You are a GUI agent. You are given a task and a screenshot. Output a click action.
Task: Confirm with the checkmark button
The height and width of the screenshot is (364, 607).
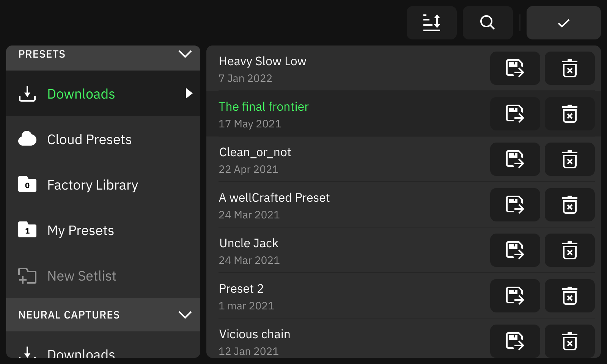click(563, 23)
